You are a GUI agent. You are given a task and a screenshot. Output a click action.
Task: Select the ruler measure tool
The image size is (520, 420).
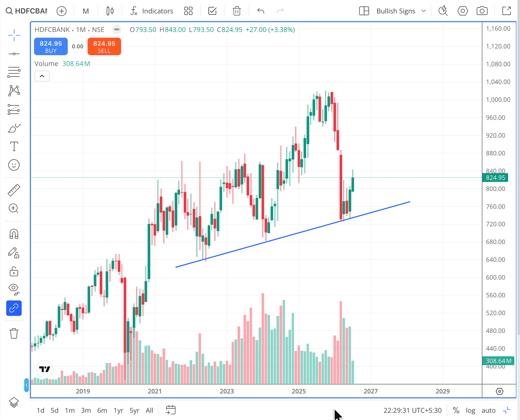pos(14,190)
